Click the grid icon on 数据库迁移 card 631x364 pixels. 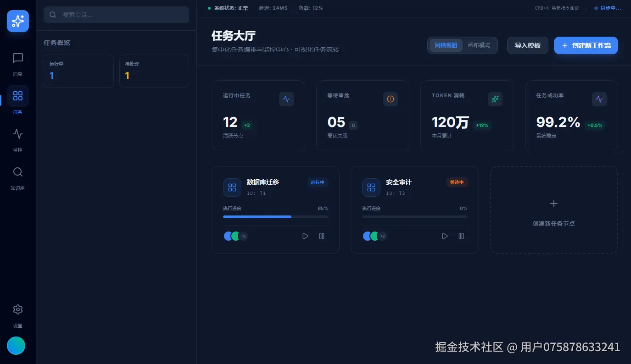[x=232, y=188]
